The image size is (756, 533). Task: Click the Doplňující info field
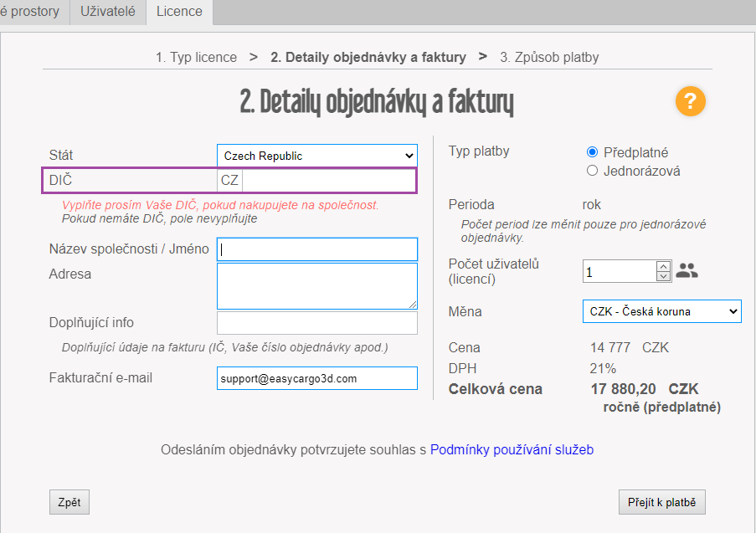click(x=316, y=323)
